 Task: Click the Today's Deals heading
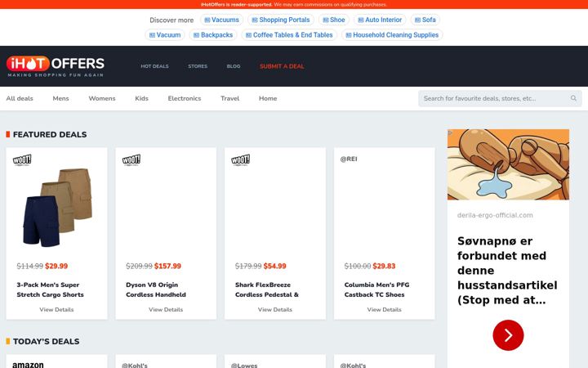(x=46, y=341)
